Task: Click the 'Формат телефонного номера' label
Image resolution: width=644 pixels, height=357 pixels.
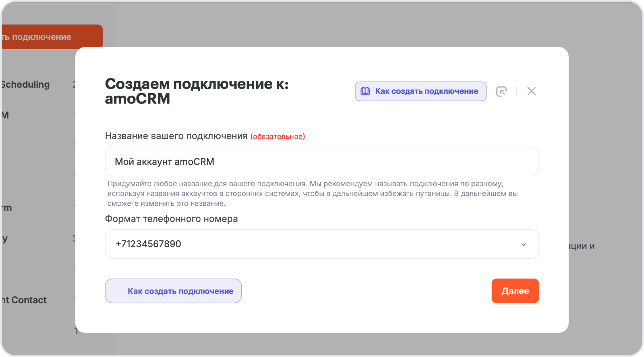Action: pyautogui.click(x=171, y=219)
